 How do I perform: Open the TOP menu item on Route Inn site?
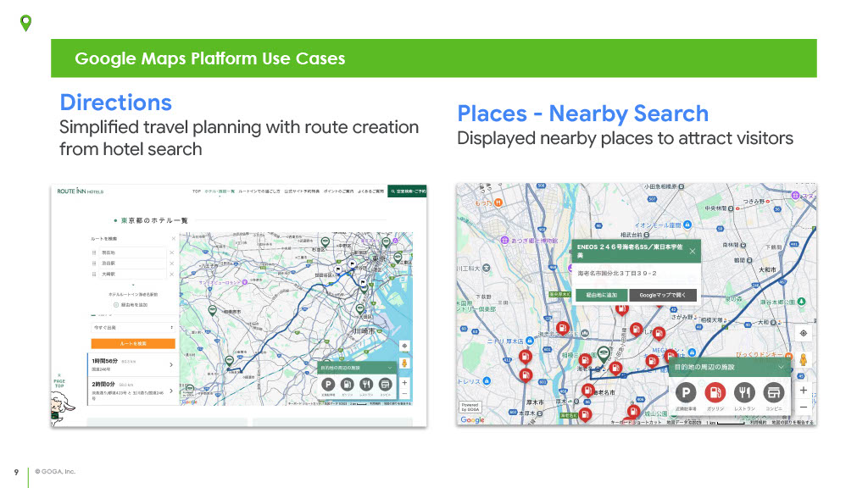pos(197,191)
